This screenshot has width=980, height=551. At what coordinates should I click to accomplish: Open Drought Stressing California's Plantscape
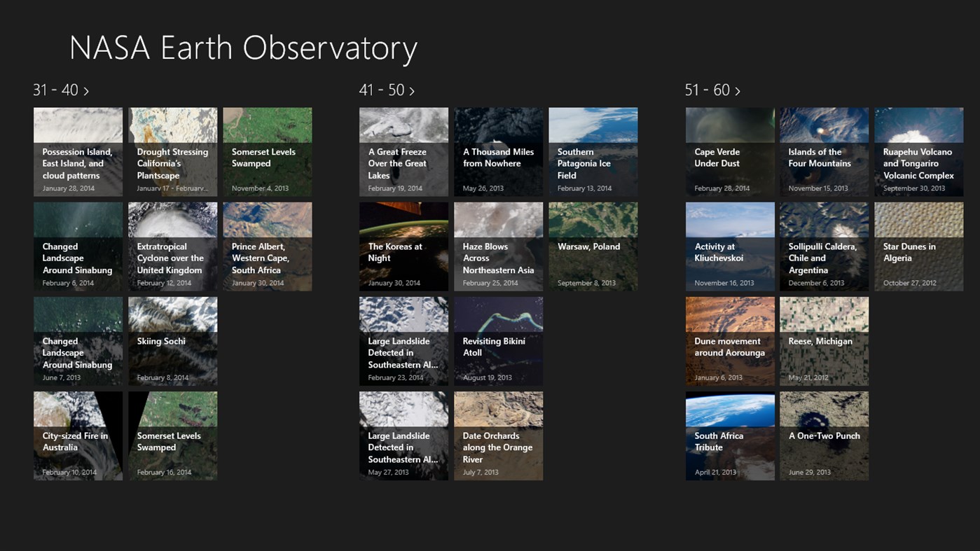(172, 152)
